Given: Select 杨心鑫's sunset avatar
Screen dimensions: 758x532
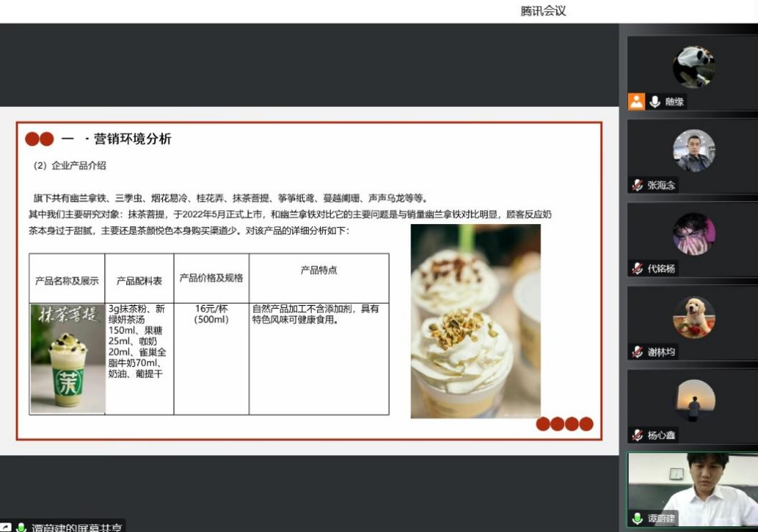Looking at the screenshot, I should tap(693, 401).
